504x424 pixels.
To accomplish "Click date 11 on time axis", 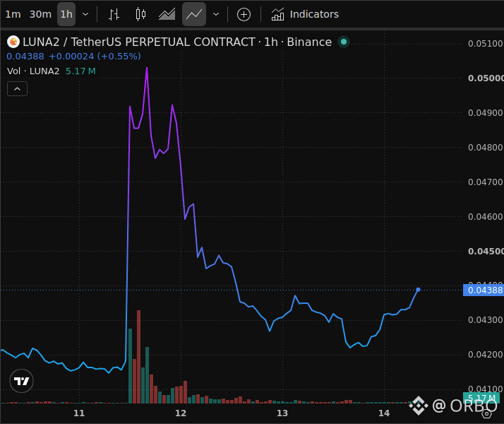I will [x=79, y=413].
